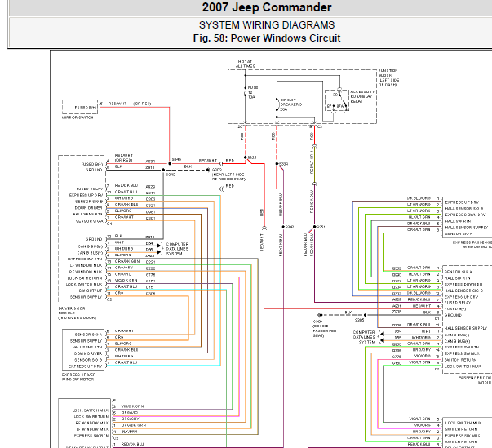Click 'COMPUTER DATA LINES SYSTEM' near passenger door module
The height and width of the screenshot is (448, 492).
[x=364, y=337]
